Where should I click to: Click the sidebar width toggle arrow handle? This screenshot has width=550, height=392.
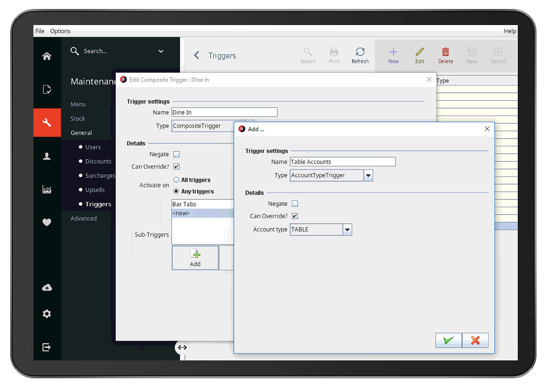point(182,347)
